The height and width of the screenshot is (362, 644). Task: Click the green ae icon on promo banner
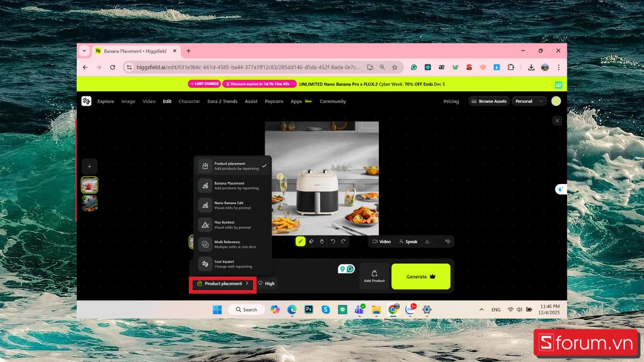point(558,84)
